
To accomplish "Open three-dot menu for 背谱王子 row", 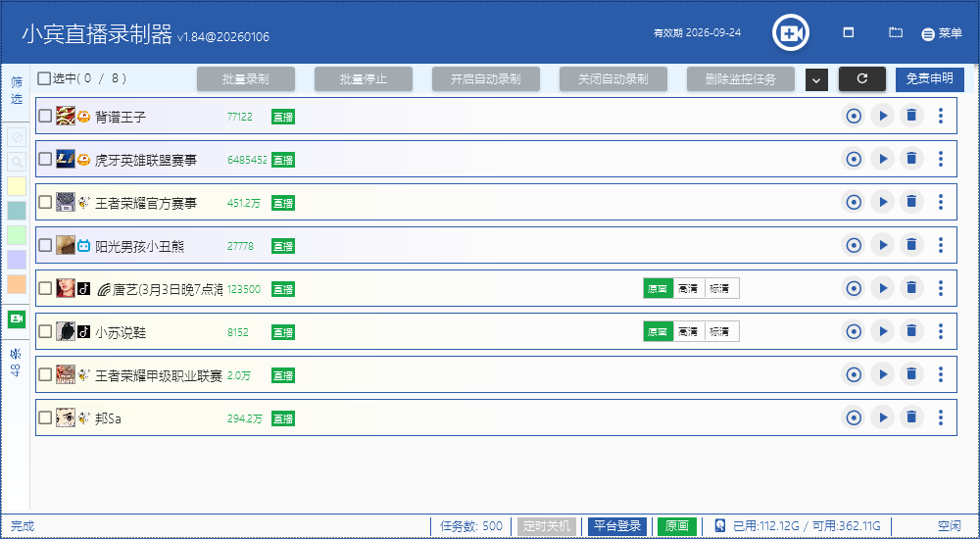I will pyautogui.click(x=941, y=117).
